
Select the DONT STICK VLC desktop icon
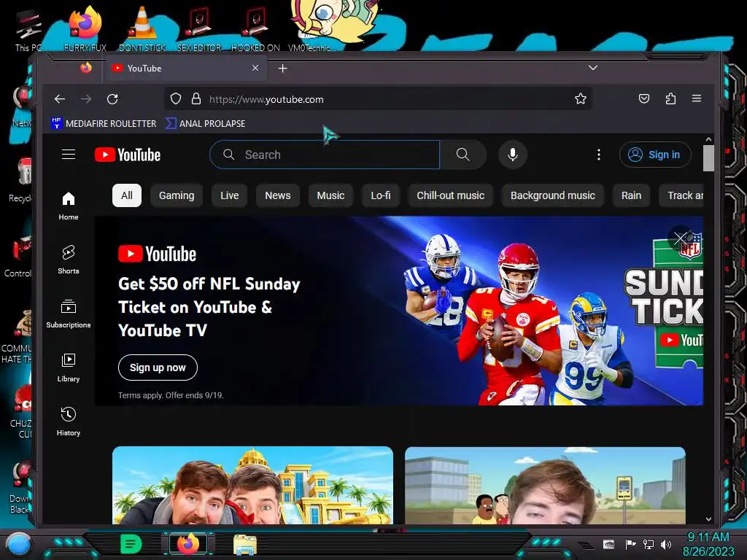point(142,28)
